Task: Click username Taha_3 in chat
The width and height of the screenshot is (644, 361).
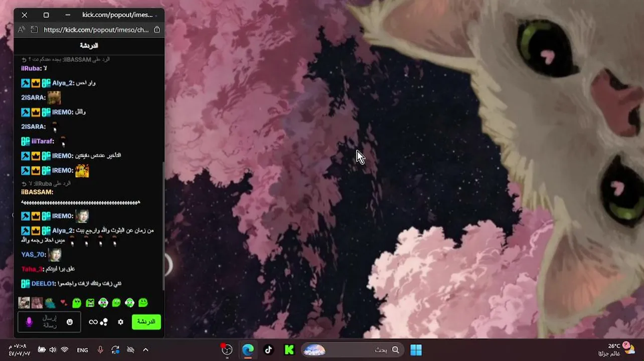Action: [x=32, y=269]
